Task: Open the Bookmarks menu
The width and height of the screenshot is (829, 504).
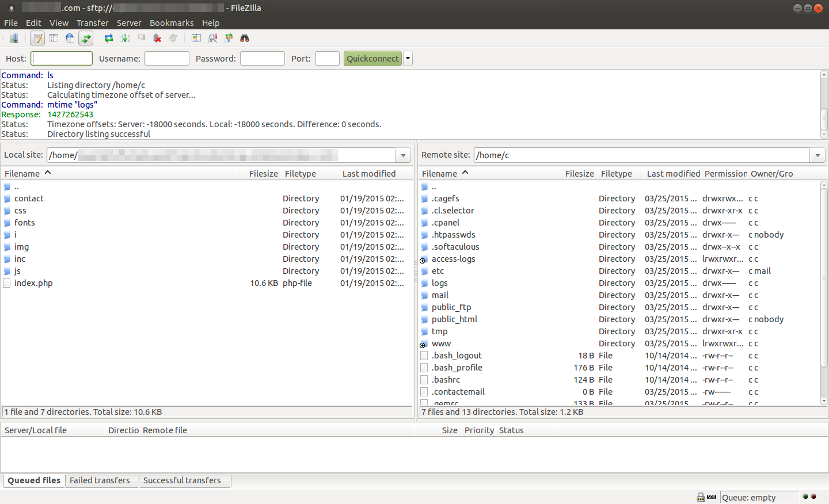Action: (x=172, y=23)
